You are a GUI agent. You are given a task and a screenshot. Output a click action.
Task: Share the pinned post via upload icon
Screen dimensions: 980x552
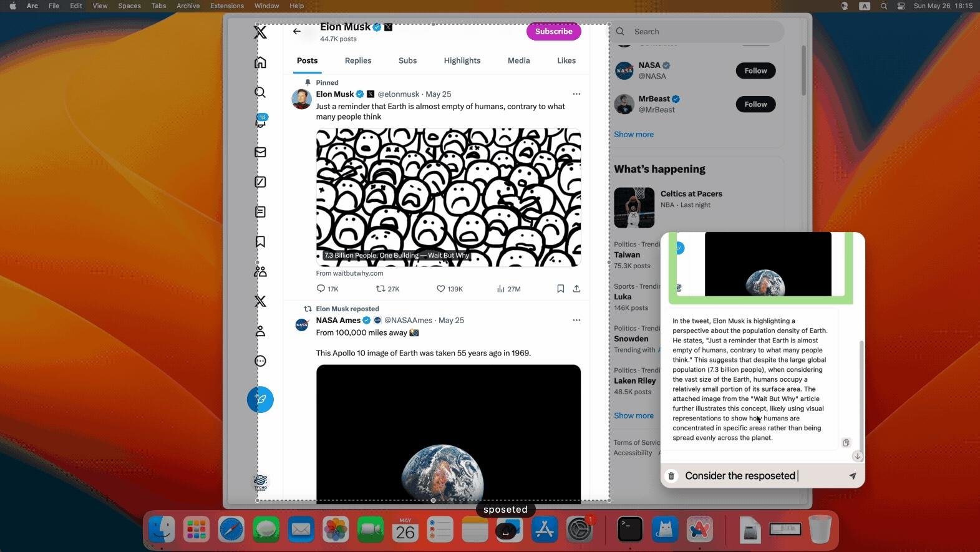point(576,289)
